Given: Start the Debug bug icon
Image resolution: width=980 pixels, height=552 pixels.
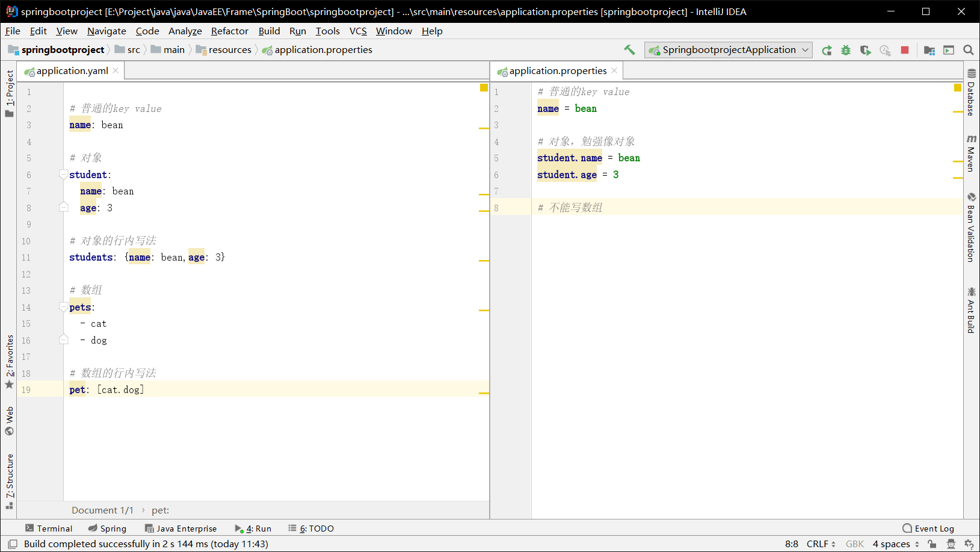Looking at the screenshot, I should tap(846, 50).
